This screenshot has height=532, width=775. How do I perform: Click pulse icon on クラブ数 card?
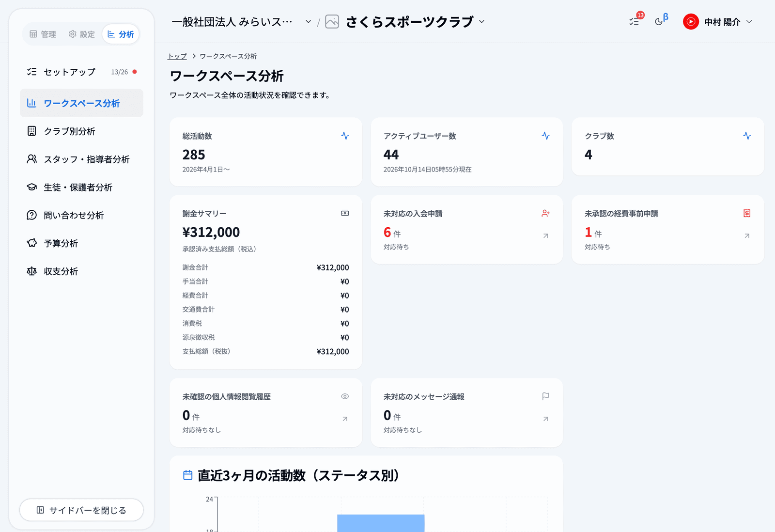pos(747,136)
